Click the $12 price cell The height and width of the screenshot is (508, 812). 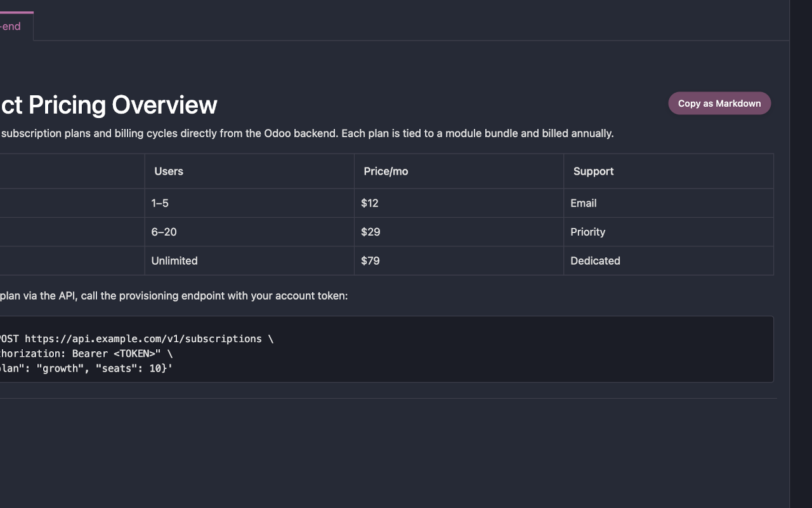tap(459, 203)
